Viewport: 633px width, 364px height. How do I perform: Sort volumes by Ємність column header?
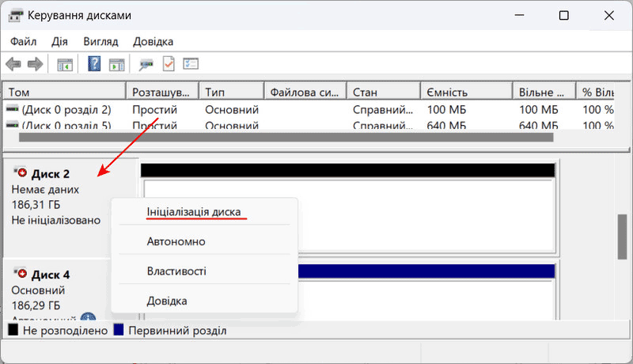[448, 92]
